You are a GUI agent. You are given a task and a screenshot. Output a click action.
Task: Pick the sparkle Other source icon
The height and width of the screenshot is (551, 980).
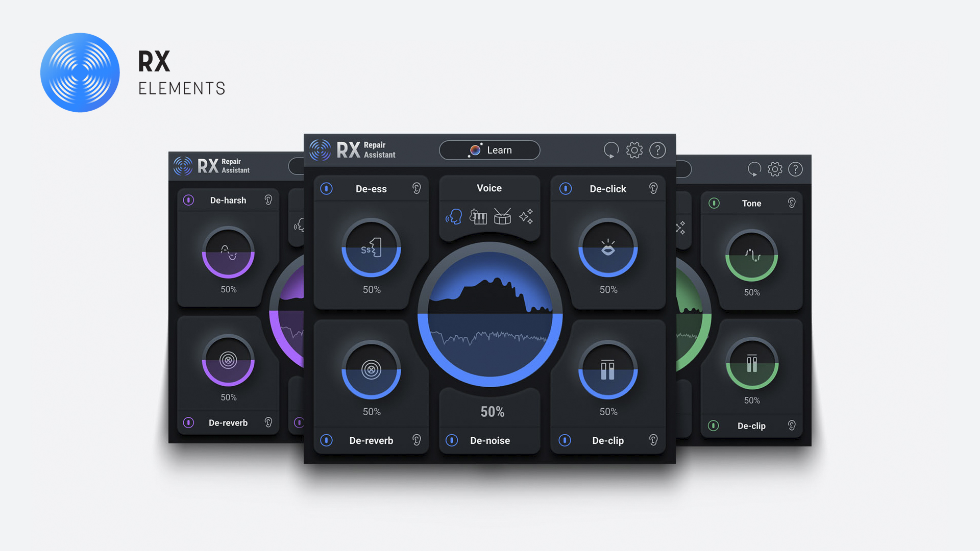526,217
